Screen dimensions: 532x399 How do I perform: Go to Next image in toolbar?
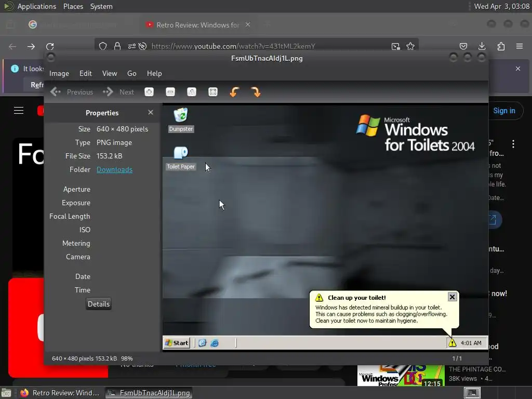pos(118,92)
